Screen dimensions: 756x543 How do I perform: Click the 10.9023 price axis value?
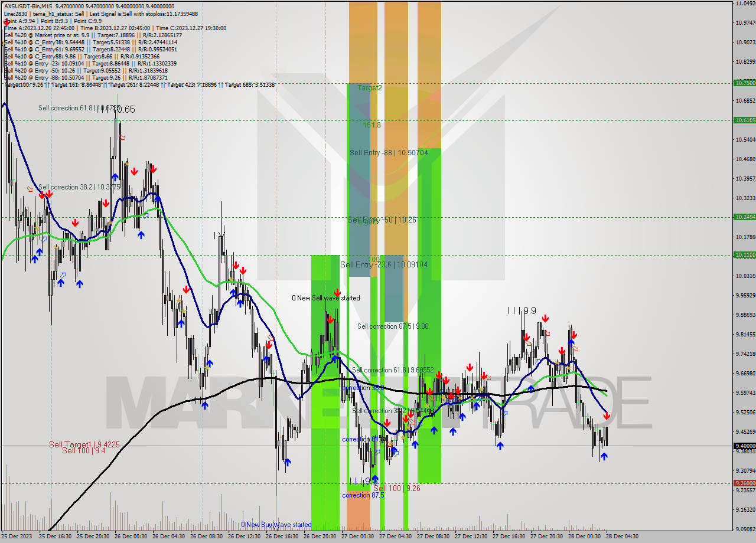click(746, 42)
